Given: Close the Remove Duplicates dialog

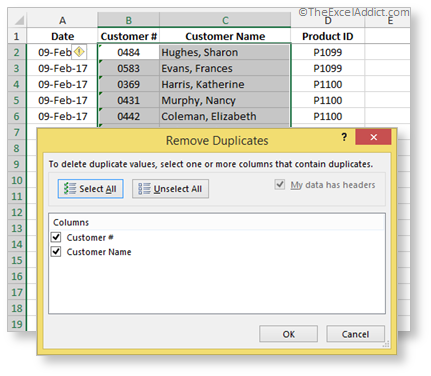Looking at the screenshot, I should tap(373, 137).
